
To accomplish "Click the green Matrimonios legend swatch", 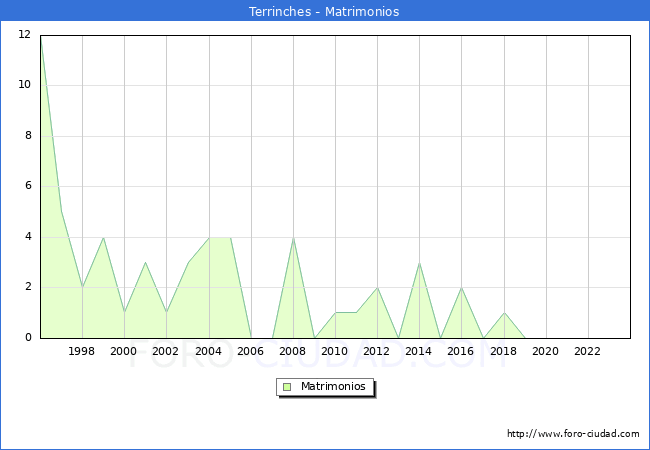I will click(287, 387).
